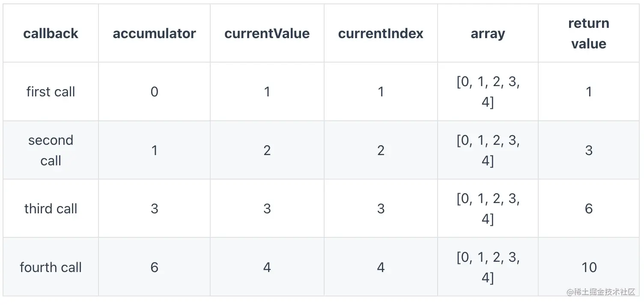Click the "callback" column header

point(51,33)
